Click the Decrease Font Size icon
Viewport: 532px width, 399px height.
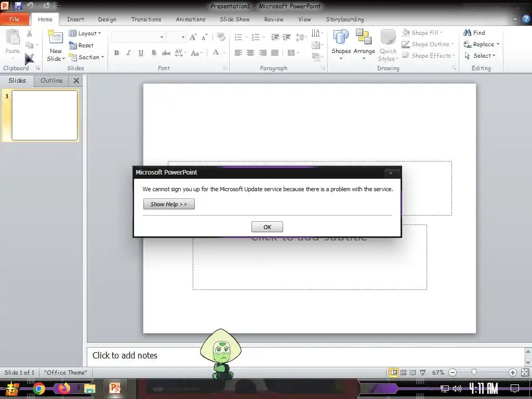pos(204,37)
